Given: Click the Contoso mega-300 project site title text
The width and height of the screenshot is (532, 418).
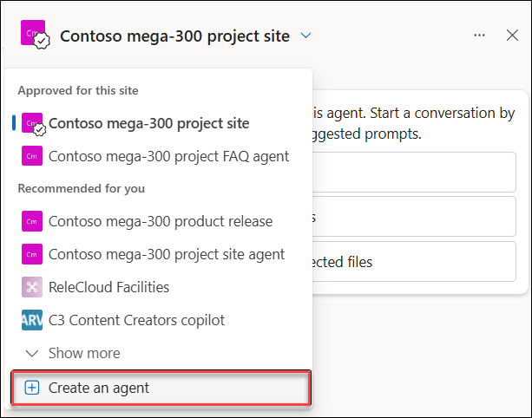Looking at the screenshot, I should (x=174, y=36).
